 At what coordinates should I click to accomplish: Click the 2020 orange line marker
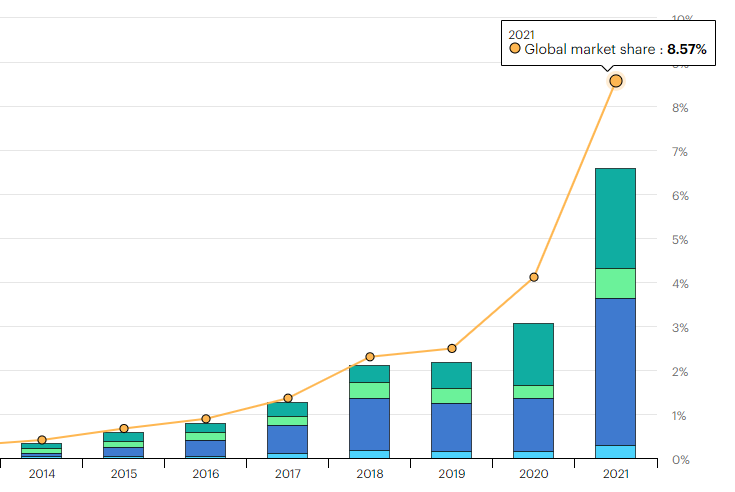coord(534,277)
